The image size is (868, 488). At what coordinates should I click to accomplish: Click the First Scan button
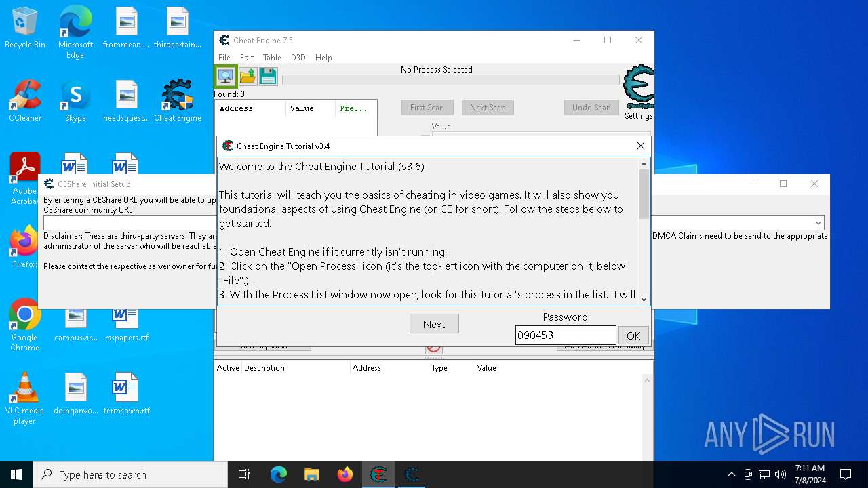pyautogui.click(x=427, y=107)
